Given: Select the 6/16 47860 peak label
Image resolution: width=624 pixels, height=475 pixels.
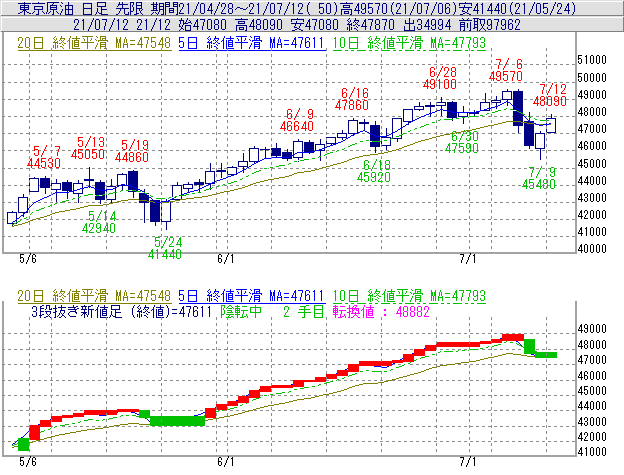Looking at the screenshot, I should (x=352, y=99).
